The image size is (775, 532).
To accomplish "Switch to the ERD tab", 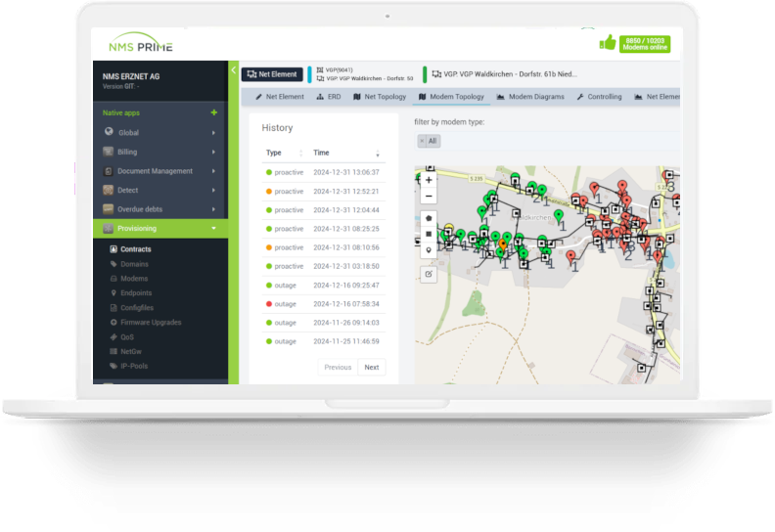I will point(329,97).
